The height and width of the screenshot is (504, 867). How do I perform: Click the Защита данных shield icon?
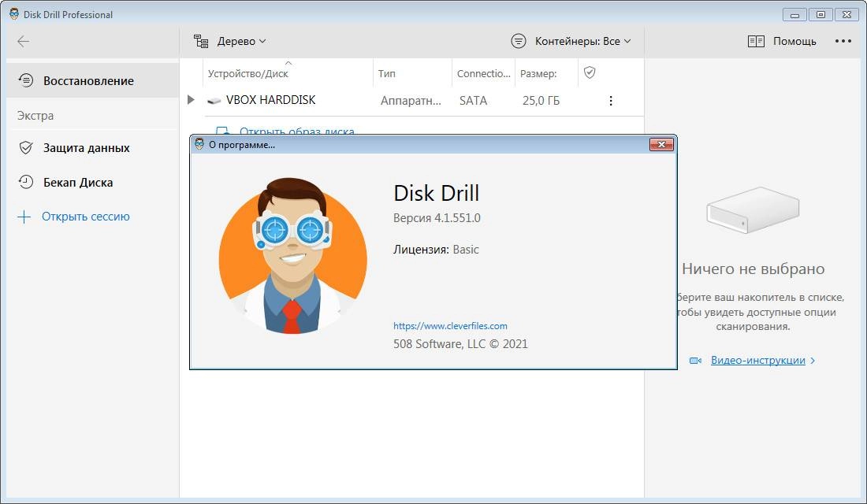(x=26, y=148)
